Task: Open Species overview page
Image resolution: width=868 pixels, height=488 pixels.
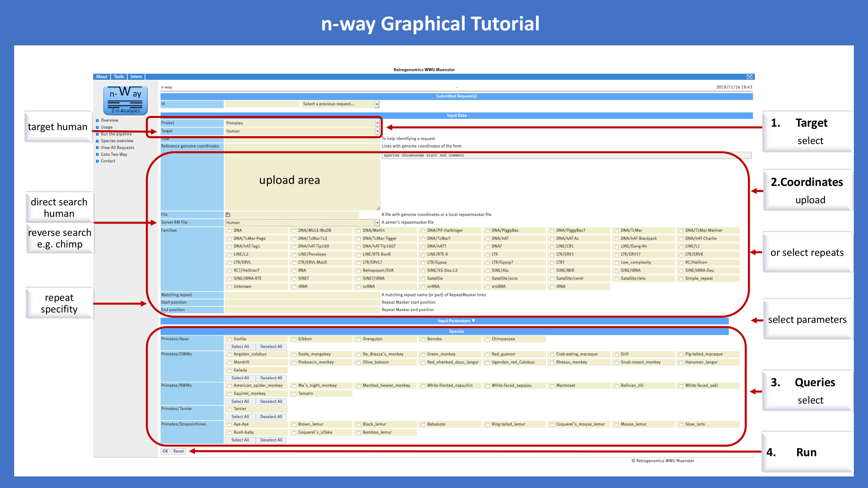Action: tap(117, 141)
